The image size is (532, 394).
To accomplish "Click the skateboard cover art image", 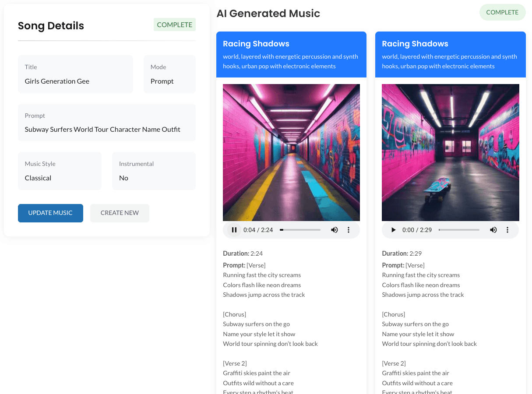I will tap(450, 152).
